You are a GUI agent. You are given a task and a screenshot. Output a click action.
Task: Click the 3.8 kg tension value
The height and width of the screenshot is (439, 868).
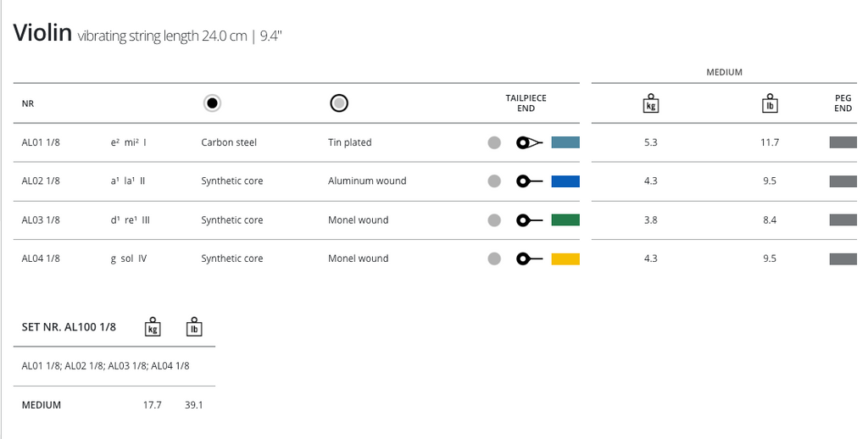pos(651,219)
